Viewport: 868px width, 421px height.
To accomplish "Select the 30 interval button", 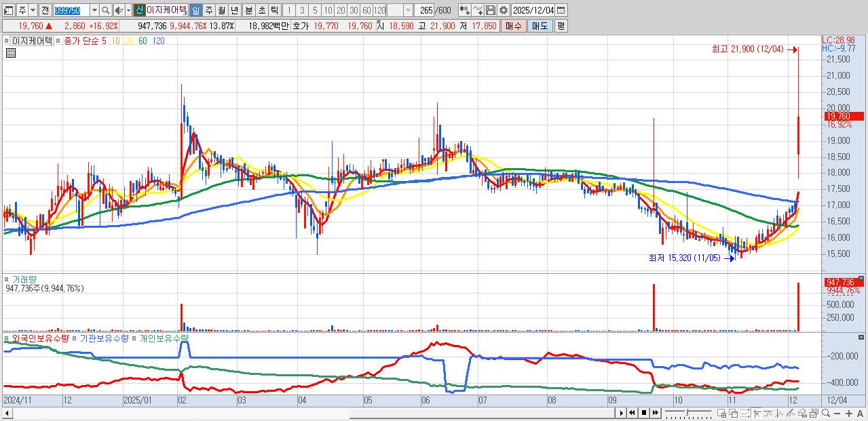I will pos(354,10).
